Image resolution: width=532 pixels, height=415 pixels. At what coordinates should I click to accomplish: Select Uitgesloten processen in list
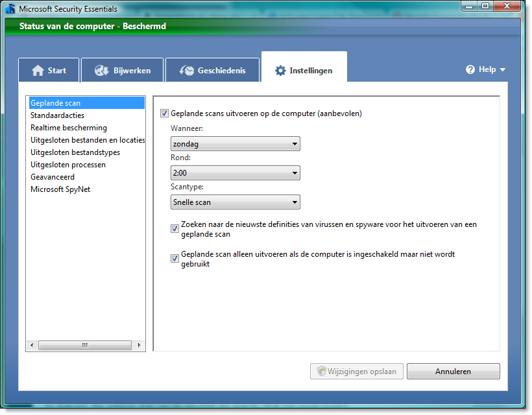pos(87,165)
